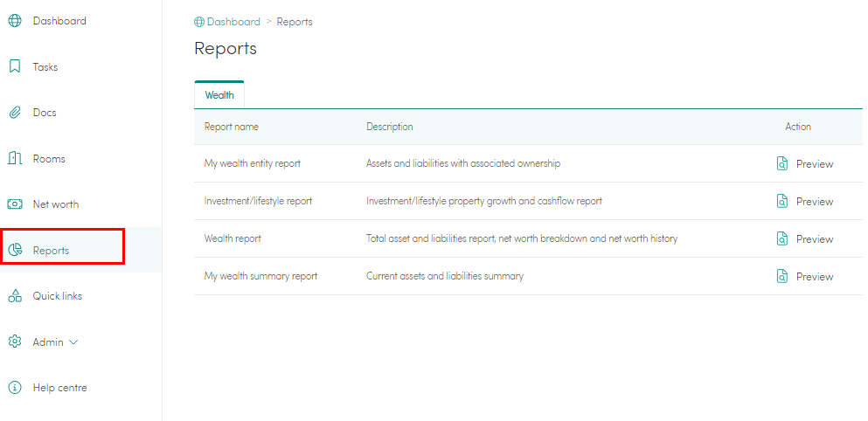Viewport: 868px width, 421px height.
Task: Select the Rooms door icon
Action: click(15, 159)
